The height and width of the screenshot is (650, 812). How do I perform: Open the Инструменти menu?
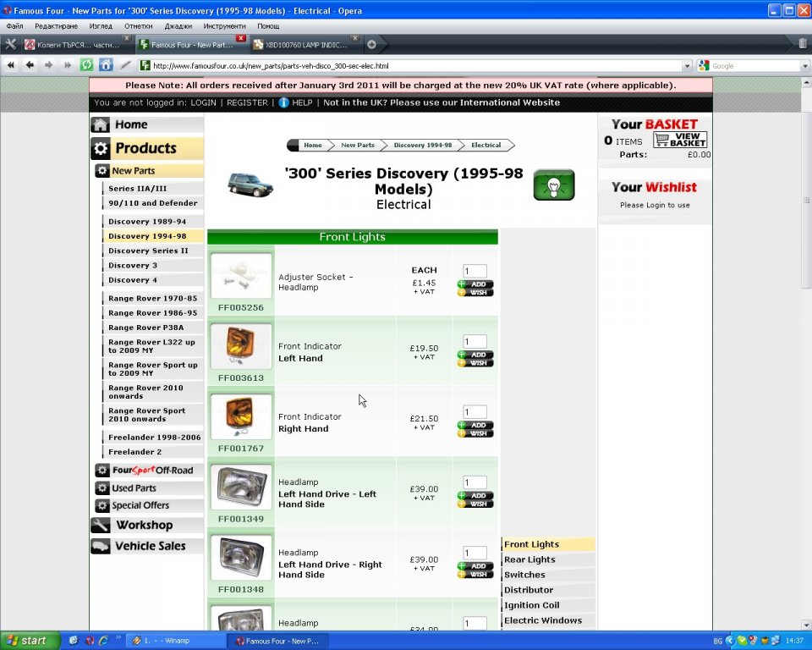[x=224, y=26]
